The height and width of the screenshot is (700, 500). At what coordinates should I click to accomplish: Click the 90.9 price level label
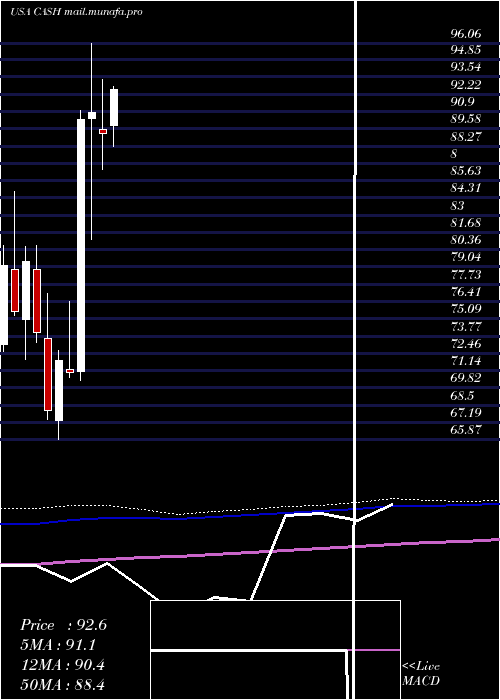point(462,102)
